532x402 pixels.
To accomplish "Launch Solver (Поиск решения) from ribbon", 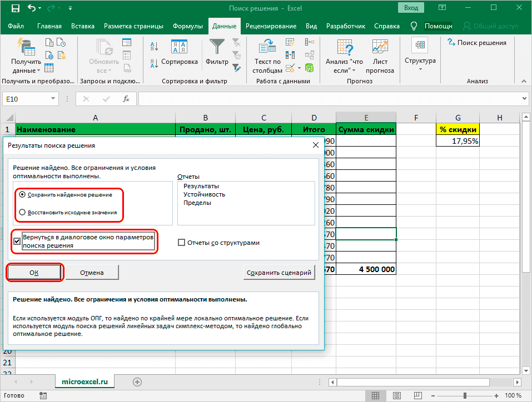I will [x=476, y=43].
